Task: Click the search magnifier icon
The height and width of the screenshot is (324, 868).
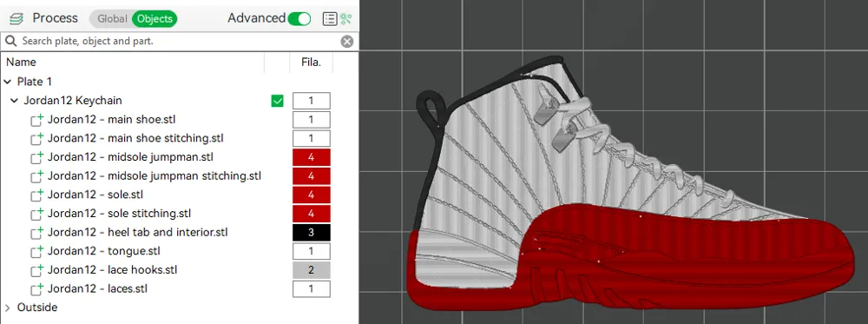Action: pyautogui.click(x=11, y=41)
